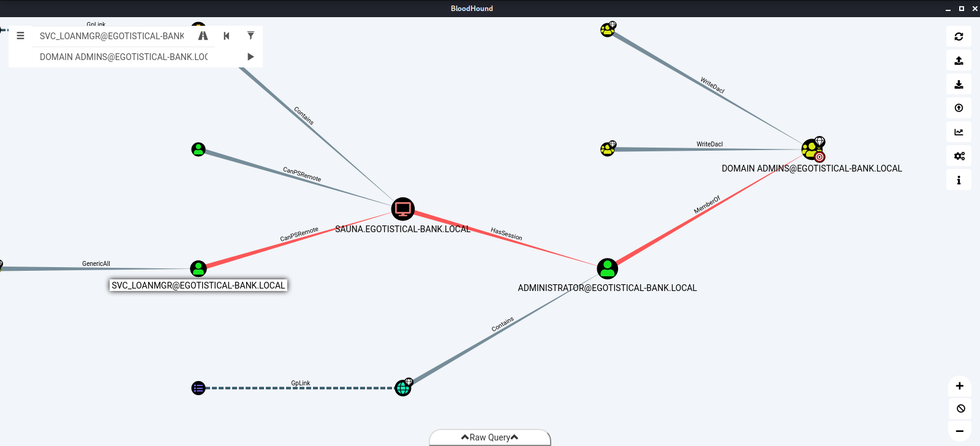Click the export graph icon

pos(959,61)
